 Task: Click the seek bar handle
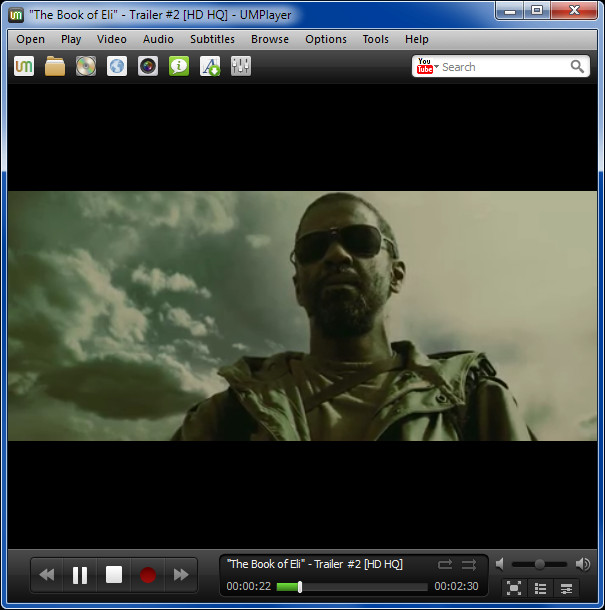[x=300, y=587]
